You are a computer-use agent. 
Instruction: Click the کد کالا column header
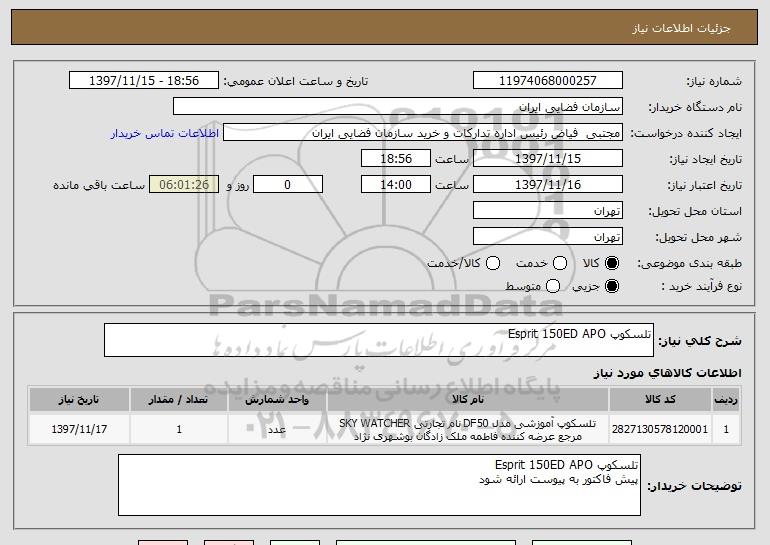click(660, 400)
